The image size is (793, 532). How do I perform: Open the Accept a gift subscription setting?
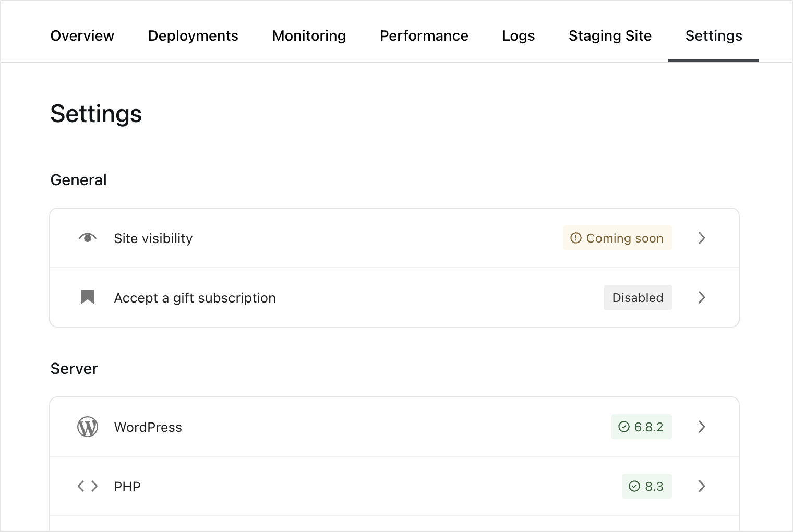tap(365, 297)
